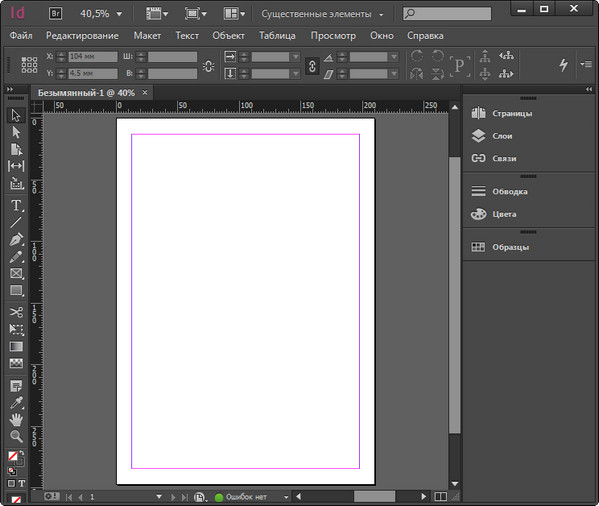Screen dimensions: 599x506
Task: Click the X coordinate input field
Action: tap(93, 57)
